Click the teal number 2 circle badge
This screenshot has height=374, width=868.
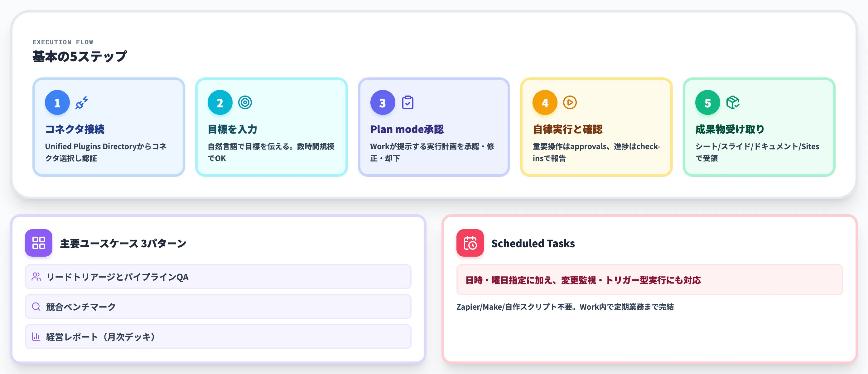tap(220, 103)
